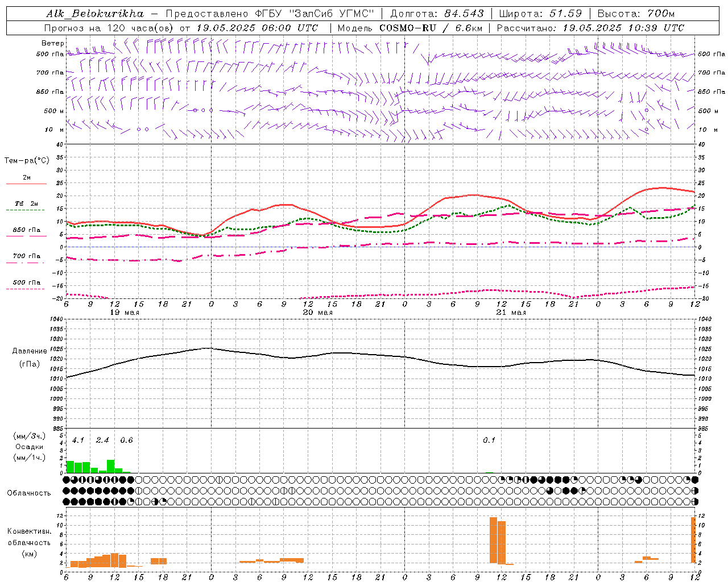Select the text 'Предоставлено ФГБУ "ЗапСиб УГМС"'
This screenshot has height=582, width=728.
[x=270, y=14]
